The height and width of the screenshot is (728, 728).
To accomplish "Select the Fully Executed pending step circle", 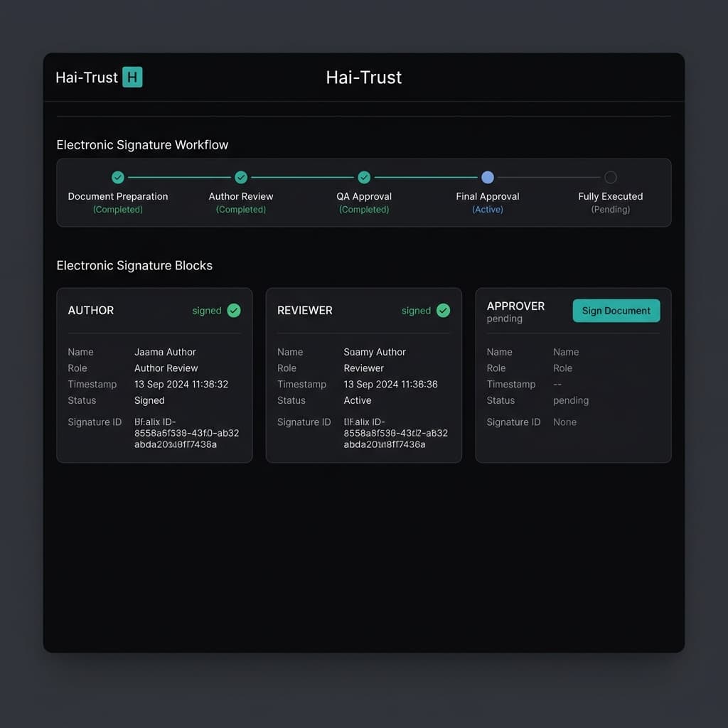I will point(611,177).
